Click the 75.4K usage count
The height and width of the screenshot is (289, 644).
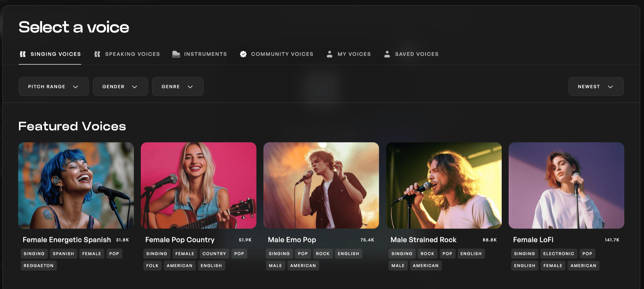[367, 240]
